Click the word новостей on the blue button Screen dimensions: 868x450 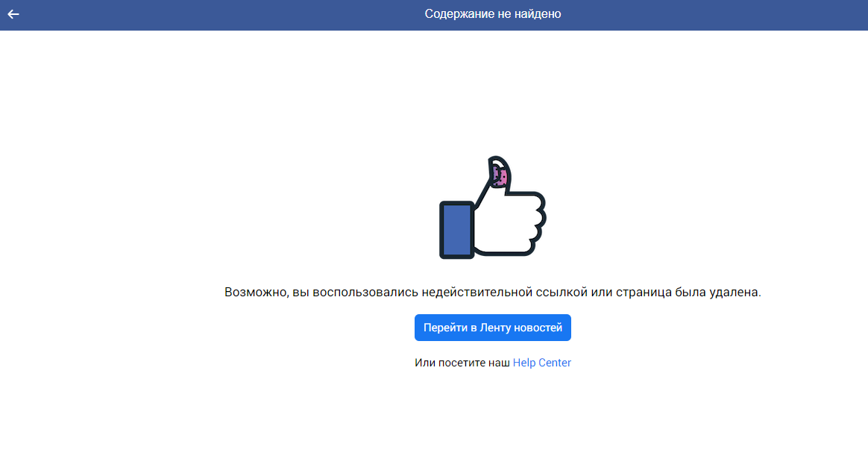point(538,328)
